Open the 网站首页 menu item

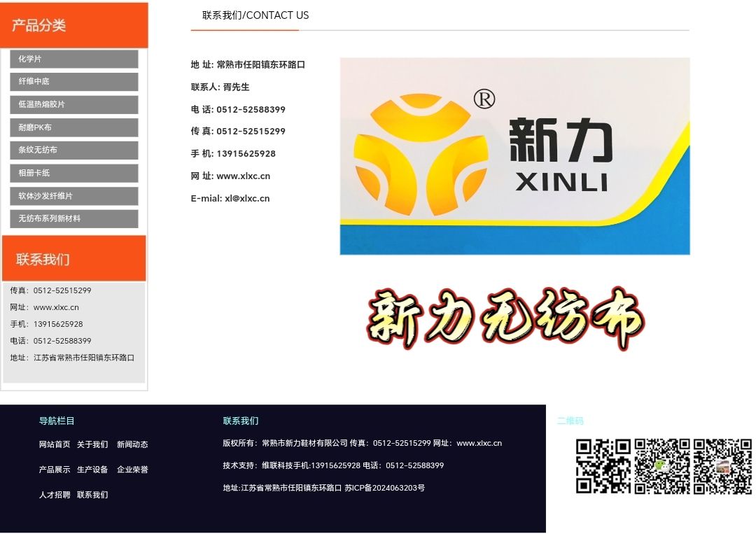pyautogui.click(x=55, y=444)
